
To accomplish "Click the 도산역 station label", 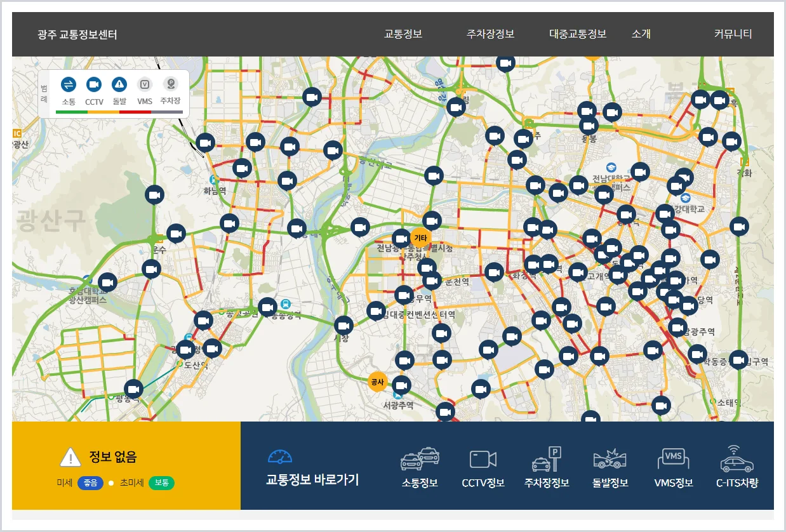I will point(197,365).
